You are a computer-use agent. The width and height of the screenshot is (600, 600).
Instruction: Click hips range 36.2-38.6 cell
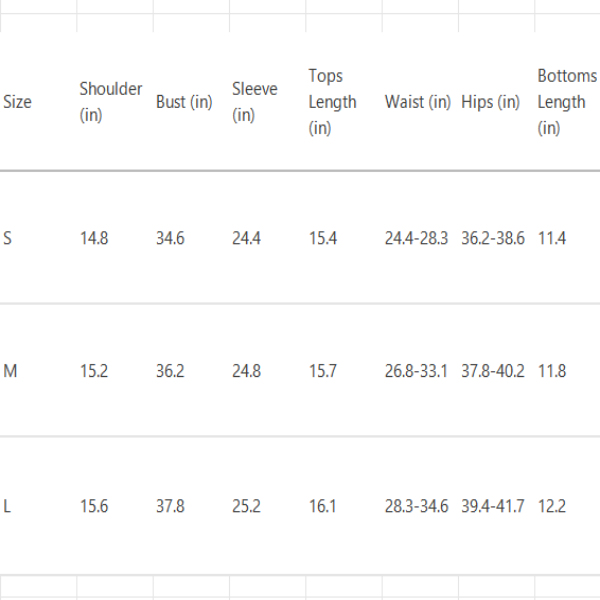(492, 238)
